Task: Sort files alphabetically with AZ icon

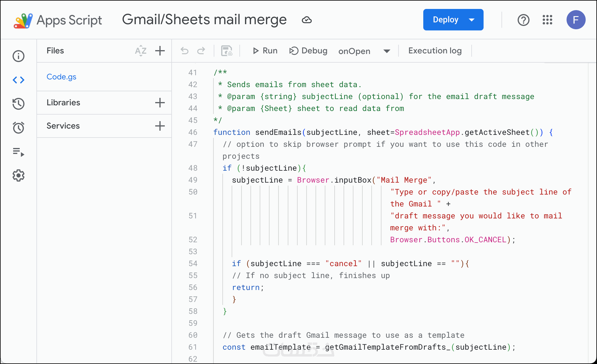Action: 141,51
